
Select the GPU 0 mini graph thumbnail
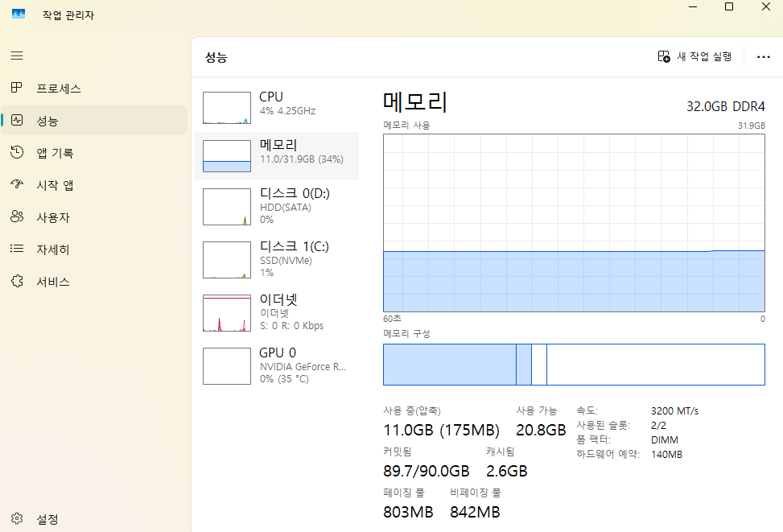pos(227,366)
